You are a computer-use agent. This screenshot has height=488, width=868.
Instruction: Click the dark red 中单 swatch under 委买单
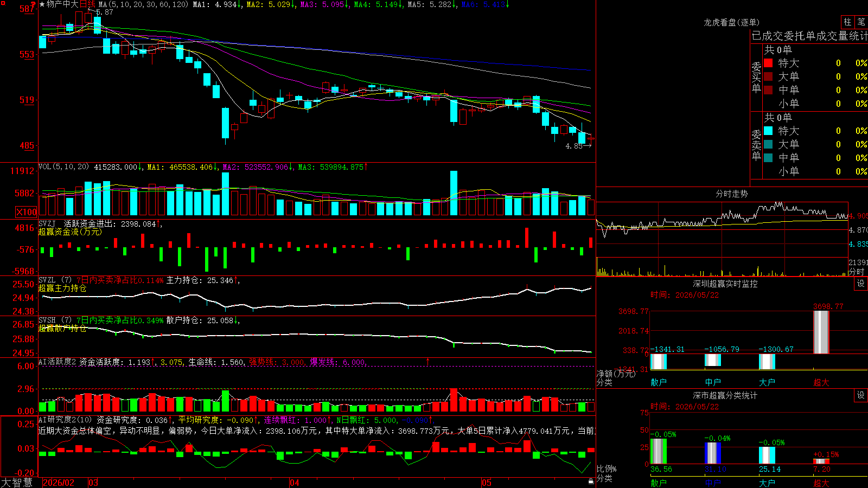[768, 90]
